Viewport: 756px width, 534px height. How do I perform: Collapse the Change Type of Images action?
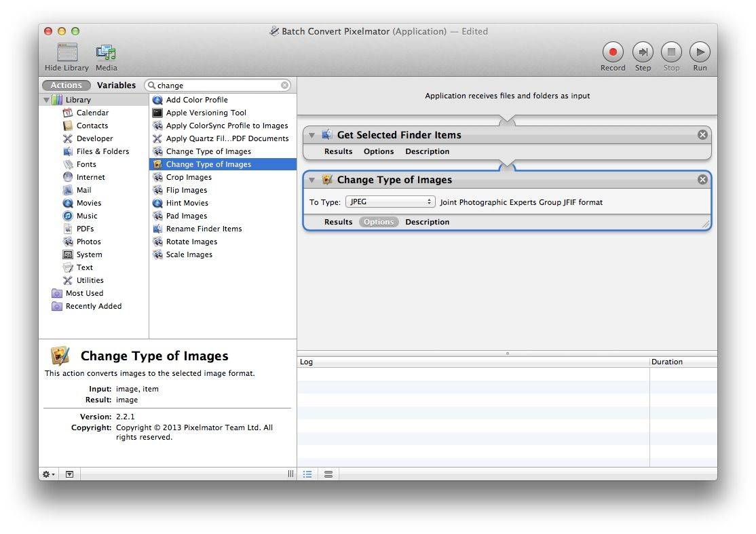click(312, 180)
